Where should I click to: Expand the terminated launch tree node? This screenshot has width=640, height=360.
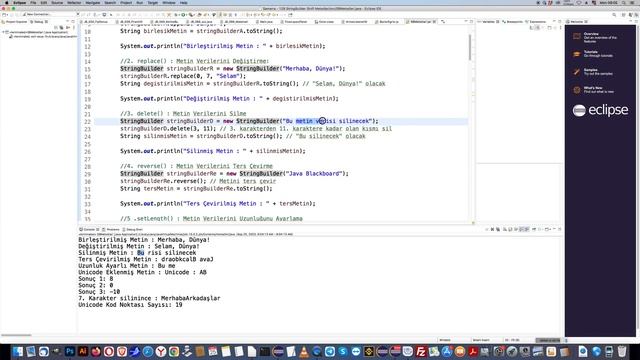coord(3,31)
